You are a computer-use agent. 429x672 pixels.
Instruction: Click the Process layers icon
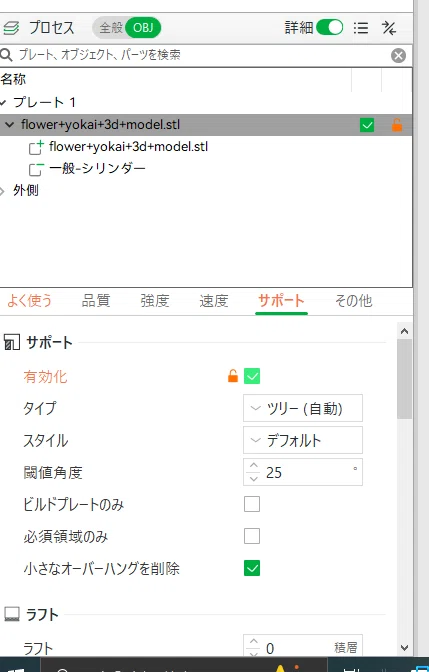(x=11, y=28)
